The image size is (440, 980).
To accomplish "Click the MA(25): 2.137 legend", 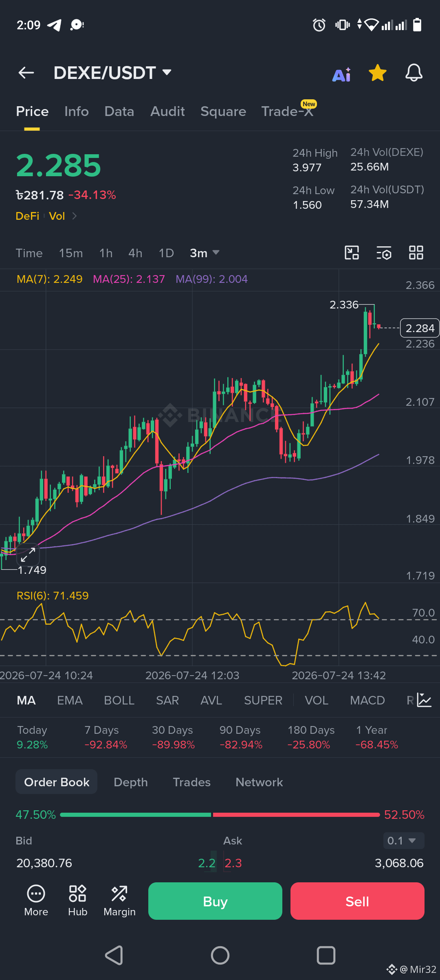I will [129, 279].
